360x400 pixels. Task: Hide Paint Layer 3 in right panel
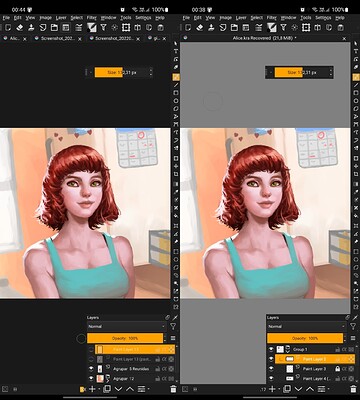coord(271,369)
